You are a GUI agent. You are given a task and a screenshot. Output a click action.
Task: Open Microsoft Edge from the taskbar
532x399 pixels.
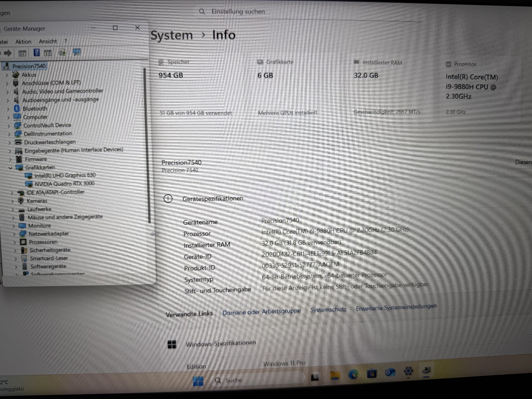coord(353,374)
